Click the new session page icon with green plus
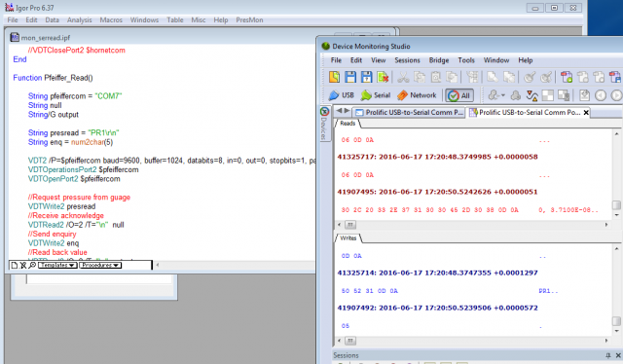Viewport: 623px width, 364px height. (x=567, y=77)
